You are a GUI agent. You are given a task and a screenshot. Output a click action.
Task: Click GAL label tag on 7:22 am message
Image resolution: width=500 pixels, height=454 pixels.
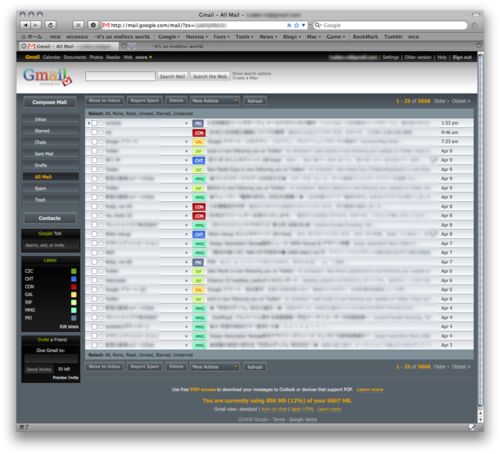coord(199,142)
